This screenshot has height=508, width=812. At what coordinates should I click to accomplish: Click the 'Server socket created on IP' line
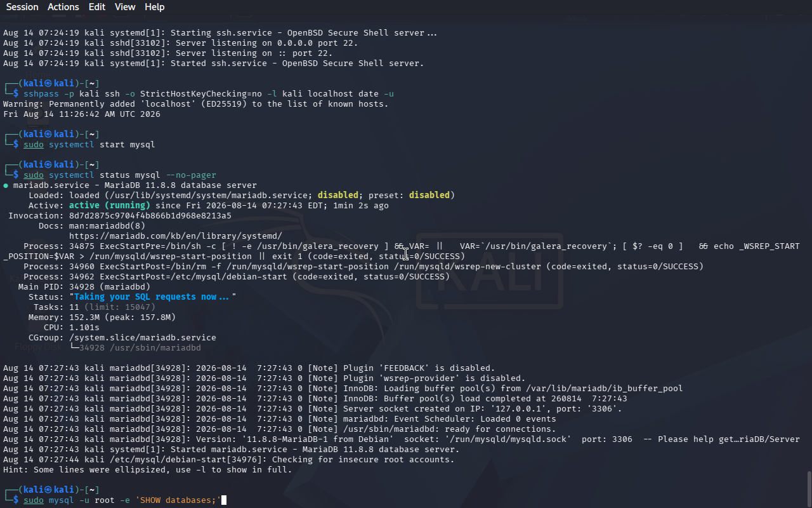pyautogui.click(x=313, y=409)
